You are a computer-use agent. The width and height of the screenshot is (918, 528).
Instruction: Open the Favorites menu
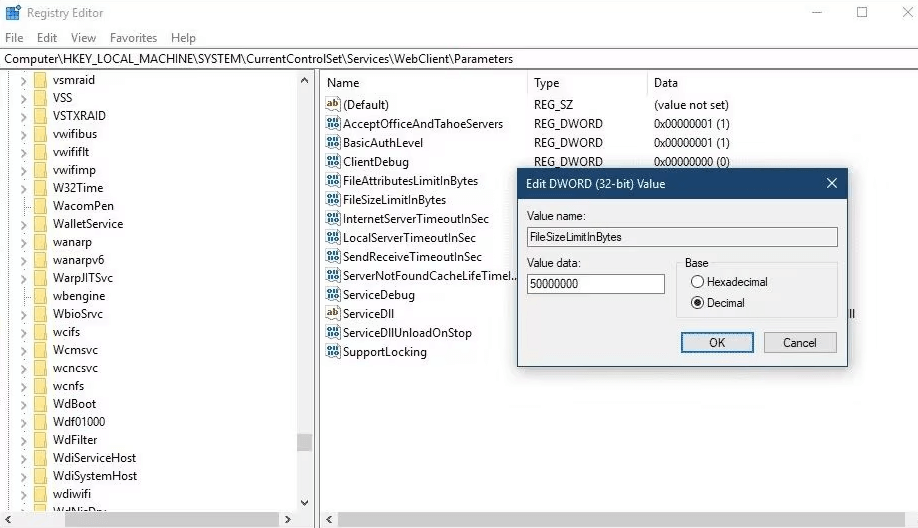[133, 38]
